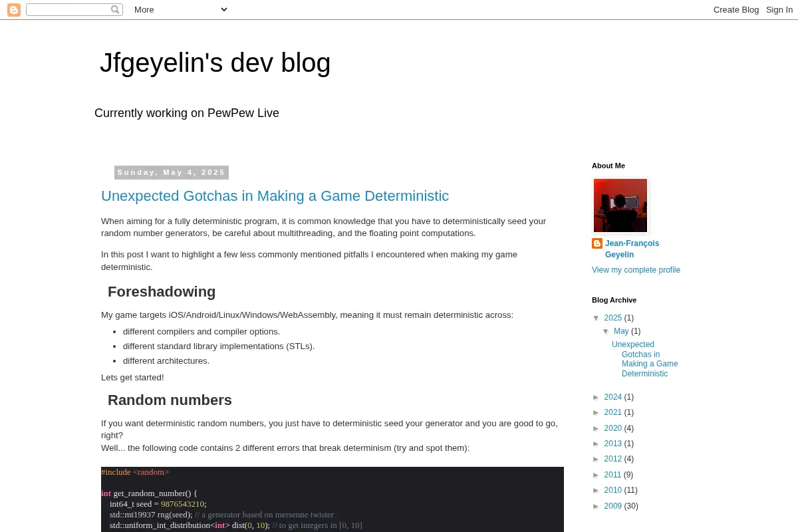Screen dimensions: 798x532
Task: Open the 2010 archive year link
Action: pos(612,490)
